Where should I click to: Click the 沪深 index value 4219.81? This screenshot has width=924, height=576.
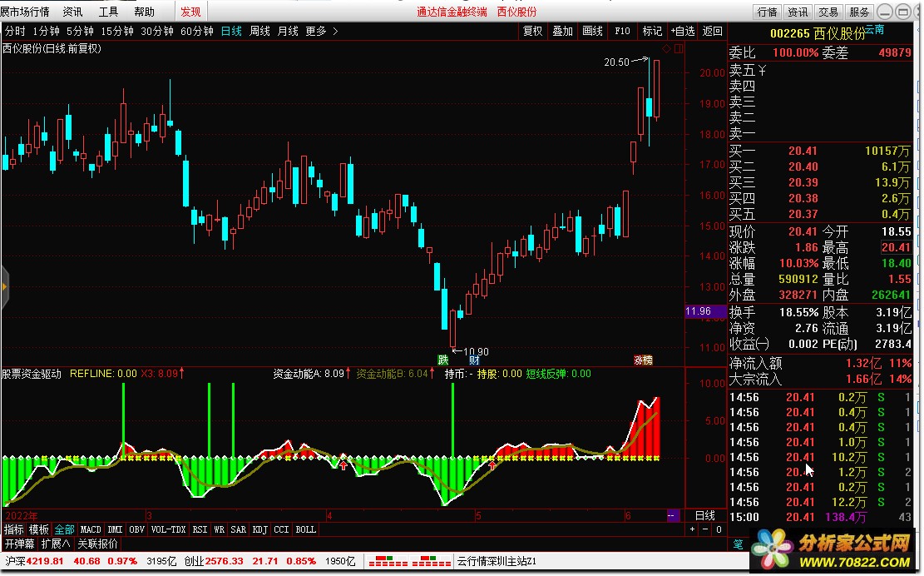[x=45, y=561]
